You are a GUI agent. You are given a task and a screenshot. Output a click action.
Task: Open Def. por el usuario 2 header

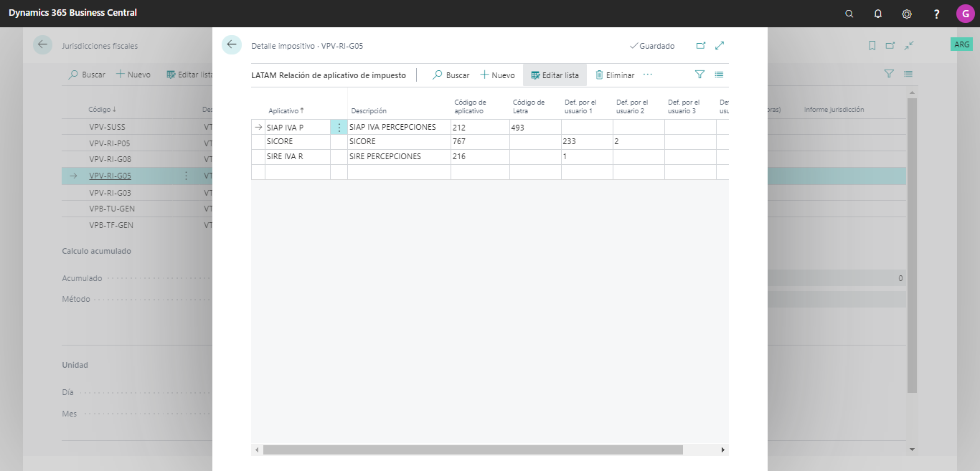[632, 106]
